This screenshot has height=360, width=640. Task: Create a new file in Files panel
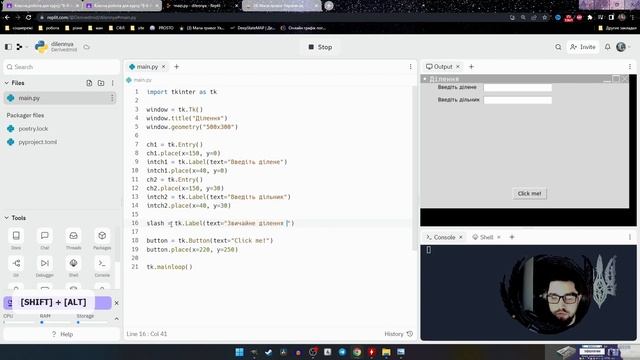pyautogui.click(x=89, y=83)
